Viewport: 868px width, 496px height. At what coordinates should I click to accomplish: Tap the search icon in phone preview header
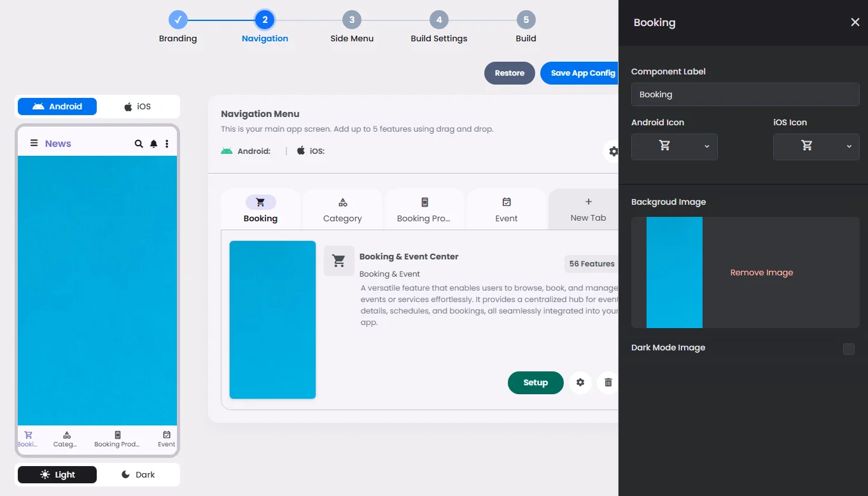click(139, 144)
